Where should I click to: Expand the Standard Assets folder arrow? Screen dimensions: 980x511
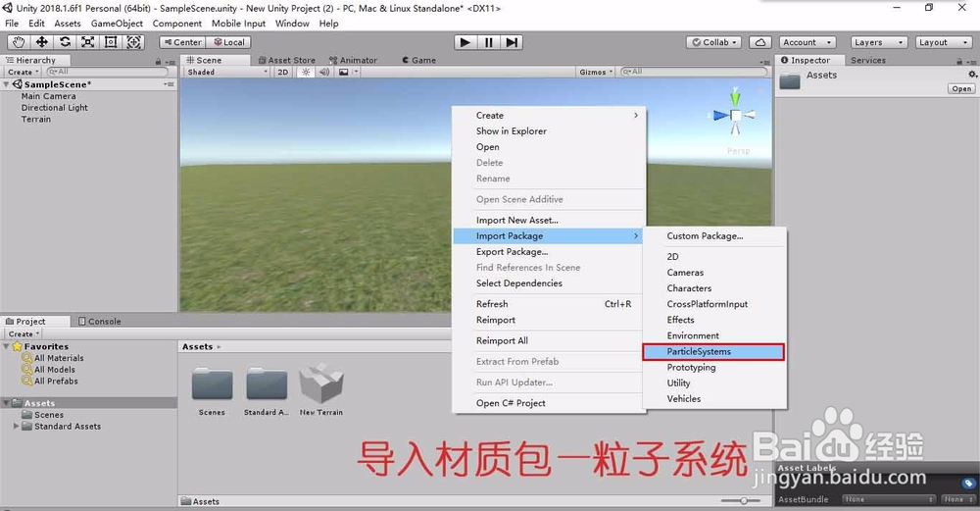coord(17,426)
